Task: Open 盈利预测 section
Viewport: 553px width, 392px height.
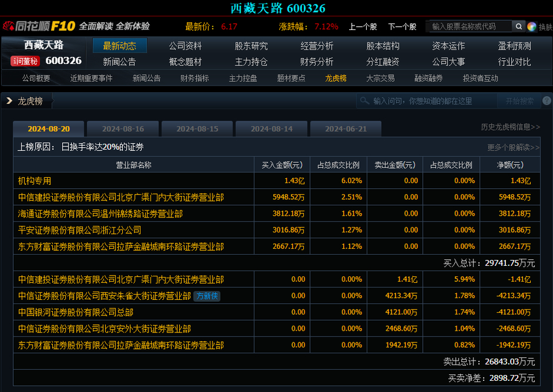Action: (514, 46)
